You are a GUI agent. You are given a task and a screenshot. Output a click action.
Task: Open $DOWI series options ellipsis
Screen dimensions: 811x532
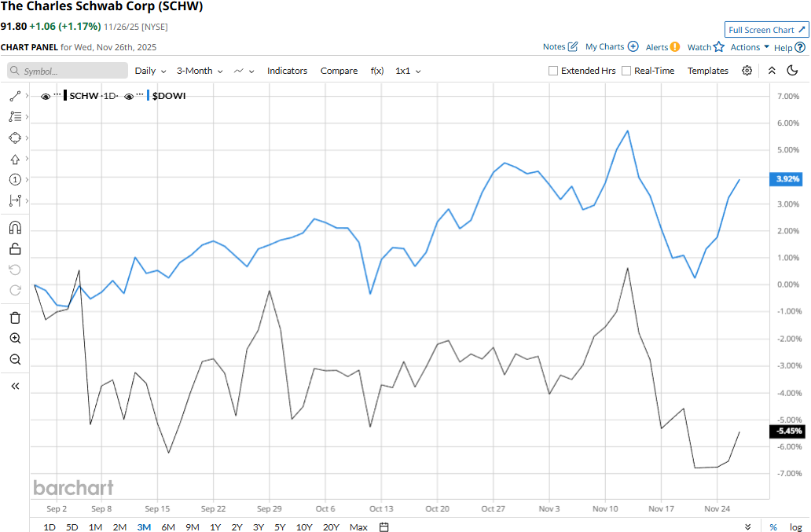point(140,94)
